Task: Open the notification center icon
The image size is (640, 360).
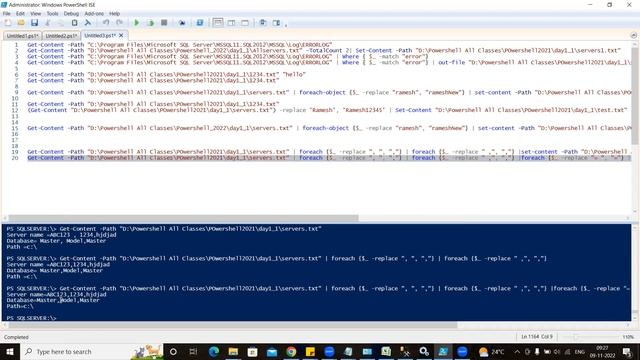Action: tap(627, 351)
